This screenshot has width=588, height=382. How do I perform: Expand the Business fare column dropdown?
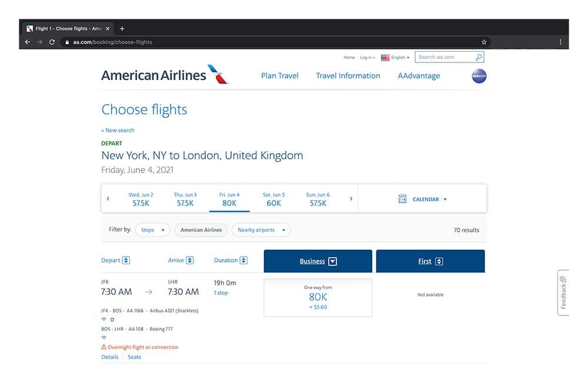click(x=333, y=261)
